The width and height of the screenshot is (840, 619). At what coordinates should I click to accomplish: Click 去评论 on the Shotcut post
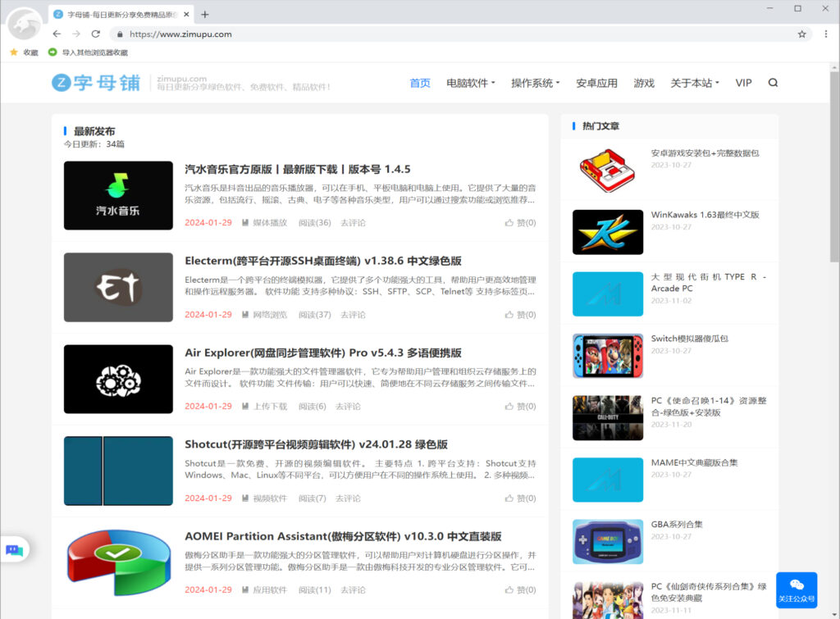[348, 498]
